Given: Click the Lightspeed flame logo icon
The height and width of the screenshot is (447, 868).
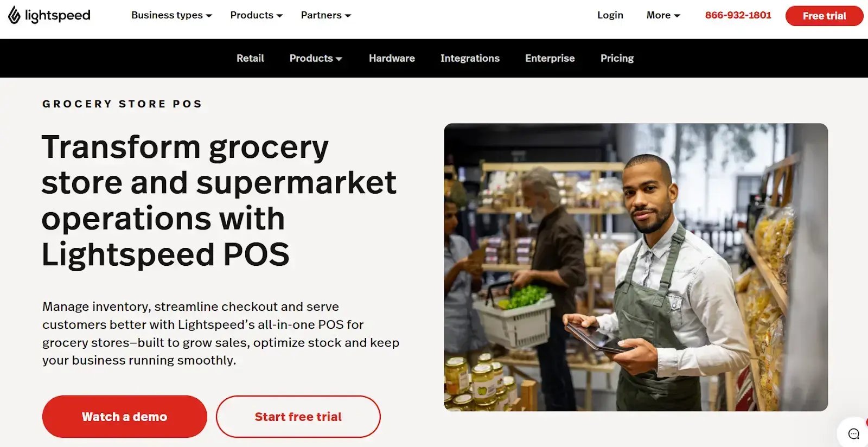Looking at the screenshot, I should click(14, 15).
